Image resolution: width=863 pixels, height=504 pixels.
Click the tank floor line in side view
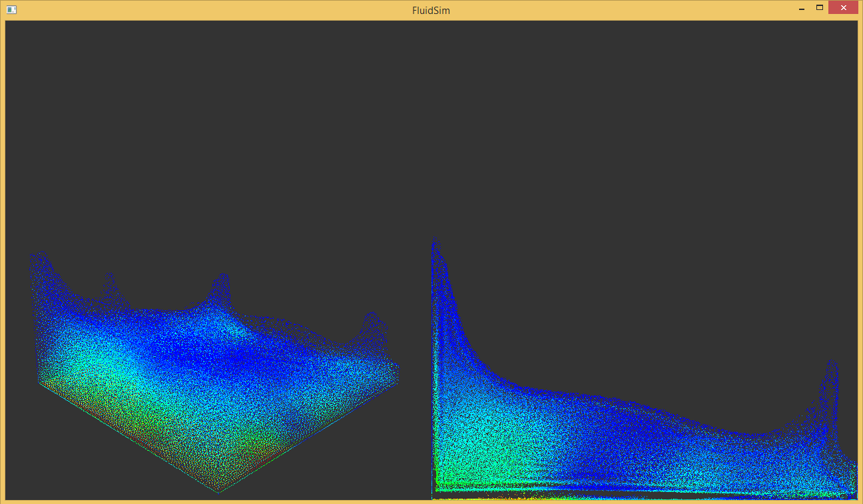tap(643, 497)
